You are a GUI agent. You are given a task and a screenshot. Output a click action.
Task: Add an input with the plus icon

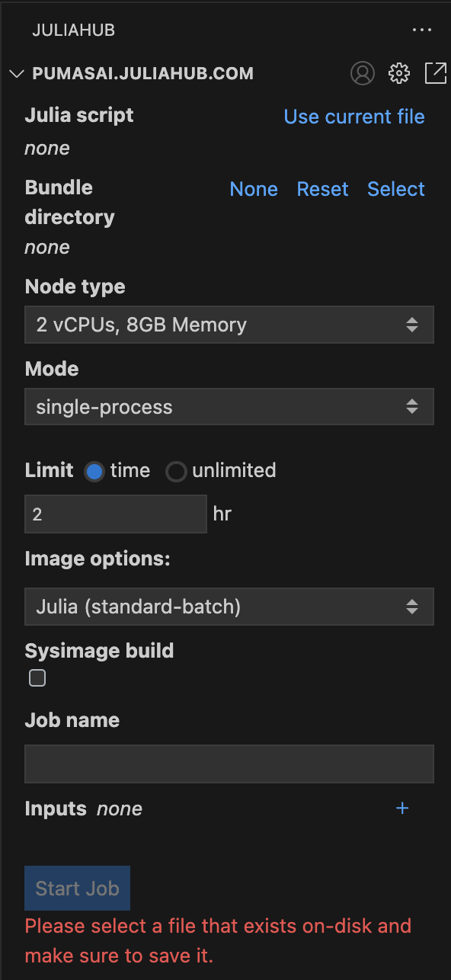(x=402, y=808)
